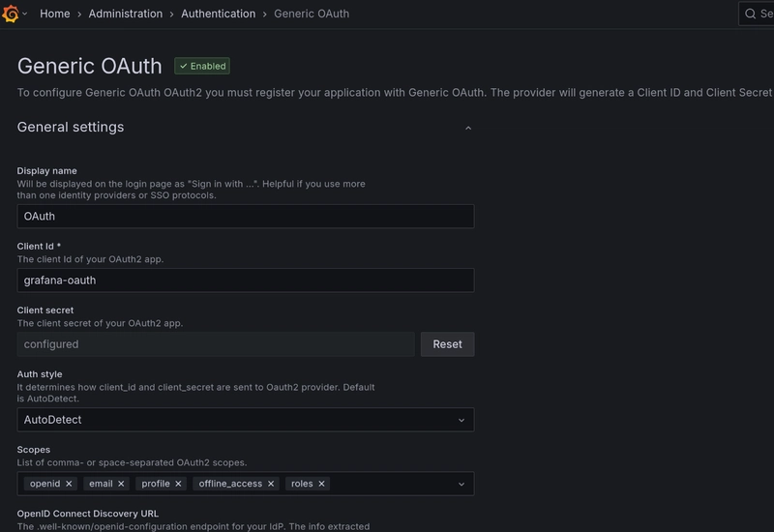The width and height of the screenshot is (774, 532).
Task: Click the OpenID Connect Discovery URL label
Action: pyautogui.click(x=87, y=514)
